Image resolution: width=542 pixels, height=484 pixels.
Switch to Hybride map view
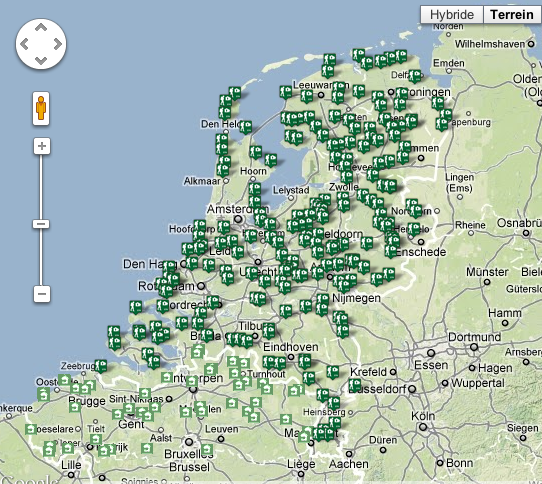452,15
